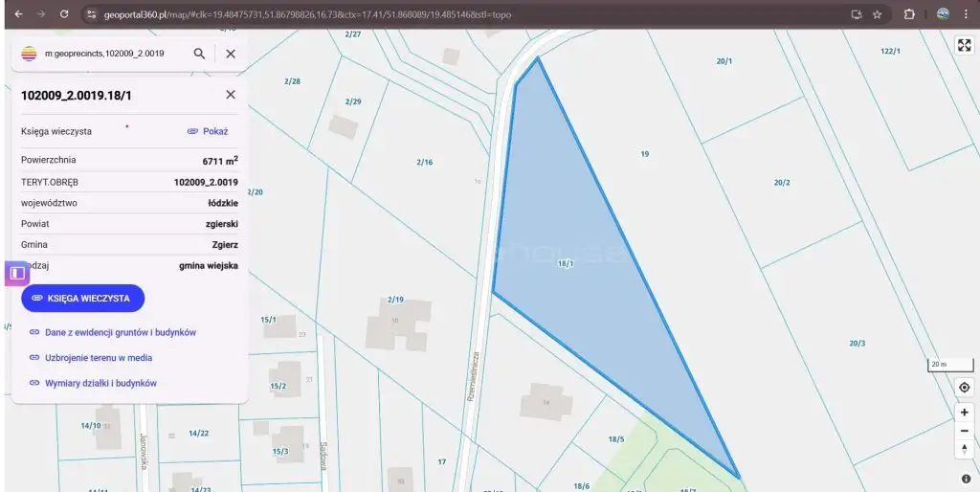The height and width of the screenshot is (492, 980).
Task: Open Uzbrojenie terenu w media link
Action: [x=98, y=358]
